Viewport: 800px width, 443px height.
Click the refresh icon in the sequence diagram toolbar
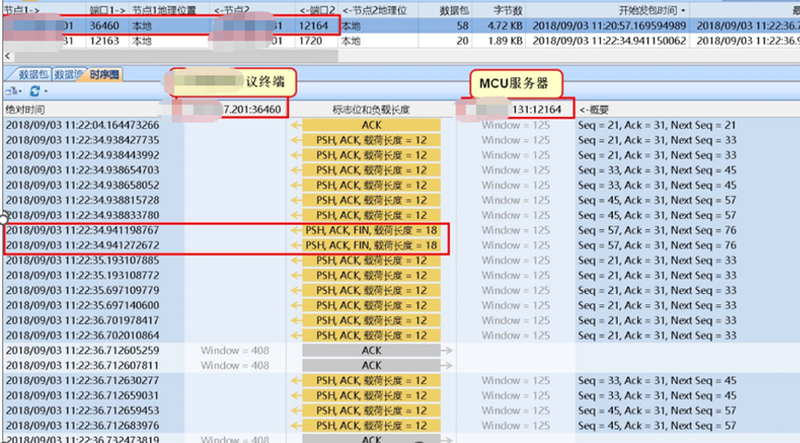point(35,91)
